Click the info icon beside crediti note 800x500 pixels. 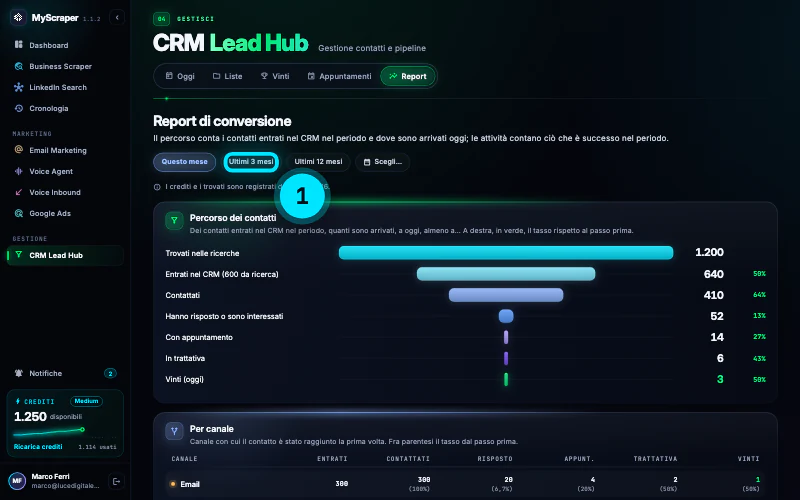coord(157,187)
